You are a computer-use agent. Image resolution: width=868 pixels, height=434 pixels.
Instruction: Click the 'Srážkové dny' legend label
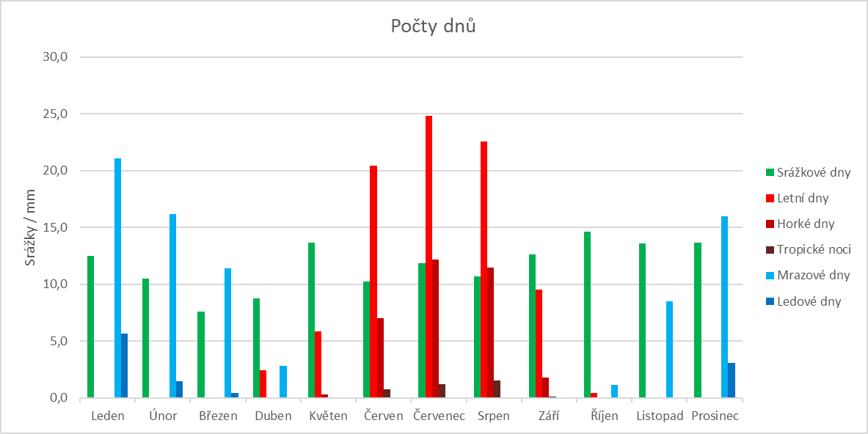coord(814,173)
